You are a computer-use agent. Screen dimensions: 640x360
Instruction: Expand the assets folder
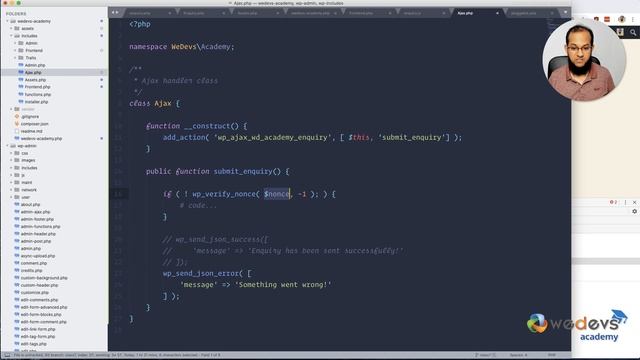pos(11,29)
